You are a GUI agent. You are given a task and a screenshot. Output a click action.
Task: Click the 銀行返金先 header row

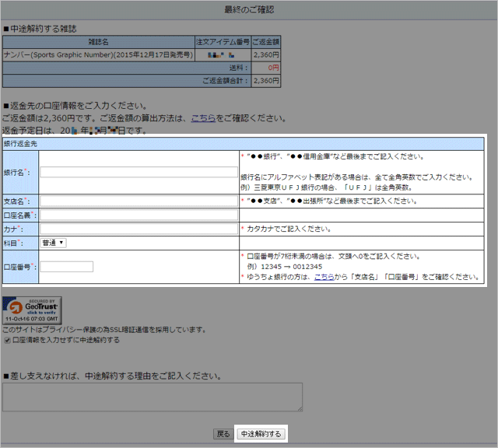click(x=244, y=144)
